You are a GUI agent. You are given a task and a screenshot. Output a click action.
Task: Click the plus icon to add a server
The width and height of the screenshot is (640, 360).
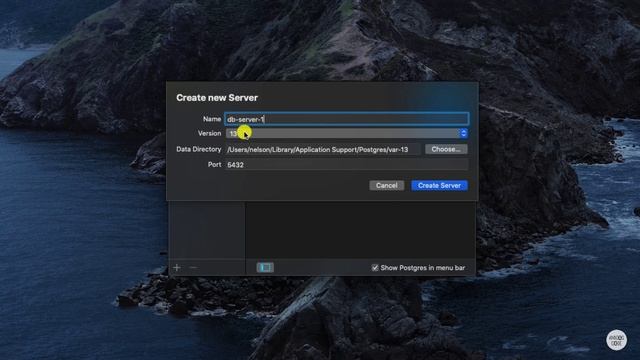coord(177,268)
